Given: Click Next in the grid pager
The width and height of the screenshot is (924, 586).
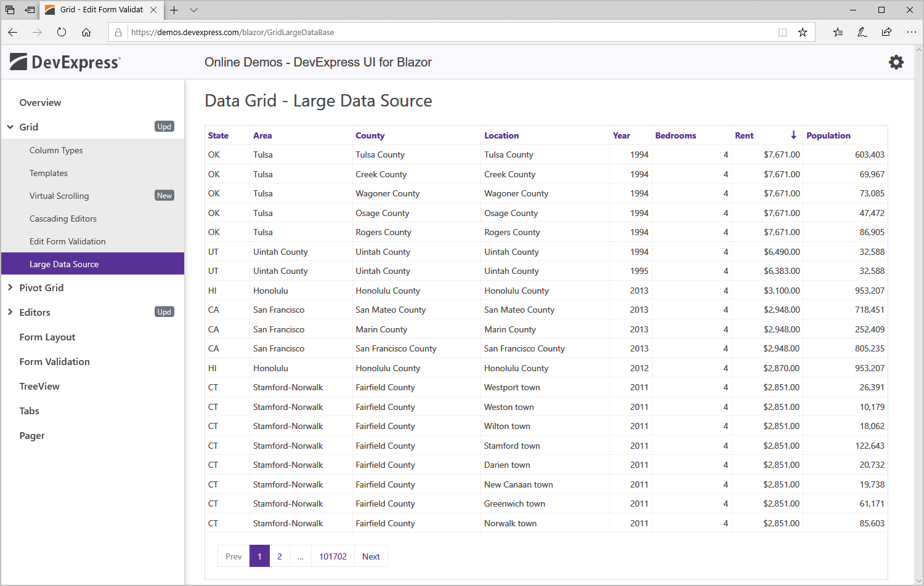Looking at the screenshot, I should point(371,556).
